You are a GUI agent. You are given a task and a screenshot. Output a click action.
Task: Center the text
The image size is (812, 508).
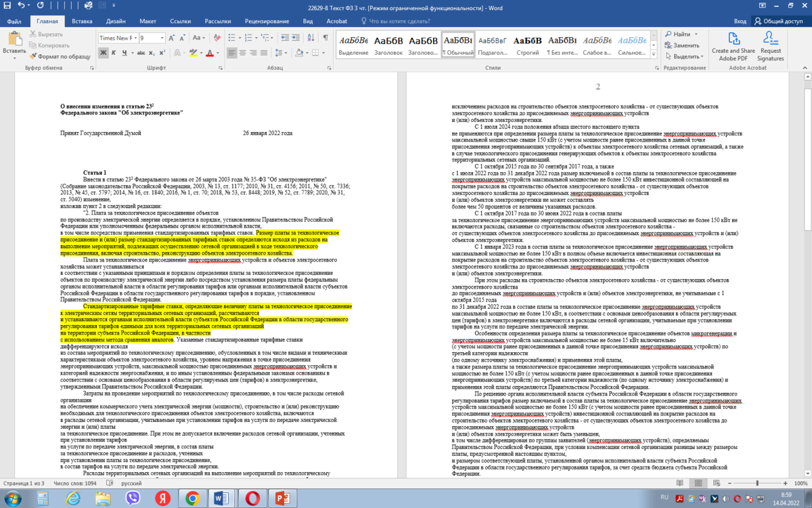[244, 53]
